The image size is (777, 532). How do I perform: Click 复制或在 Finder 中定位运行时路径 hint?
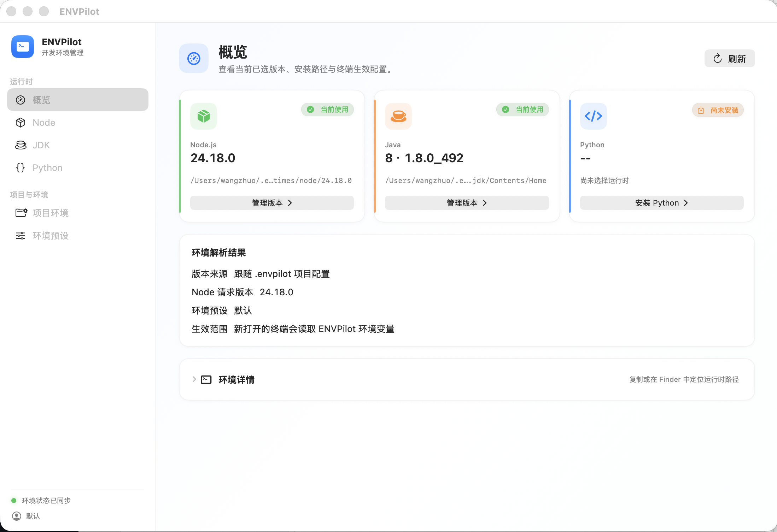click(x=684, y=379)
